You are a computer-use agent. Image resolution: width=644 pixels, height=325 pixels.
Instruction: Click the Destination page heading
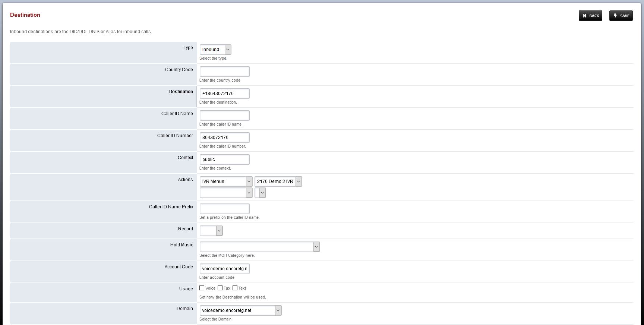(x=25, y=15)
